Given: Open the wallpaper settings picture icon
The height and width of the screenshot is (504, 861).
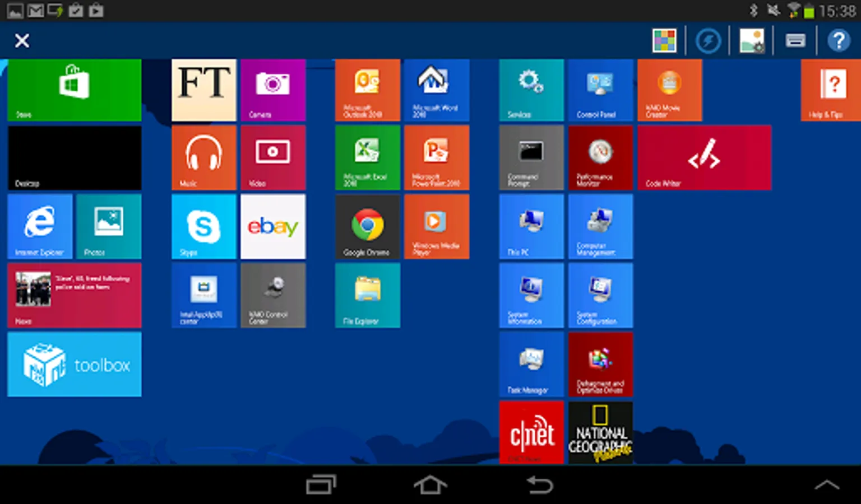Looking at the screenshot, I should coord(752,40).
